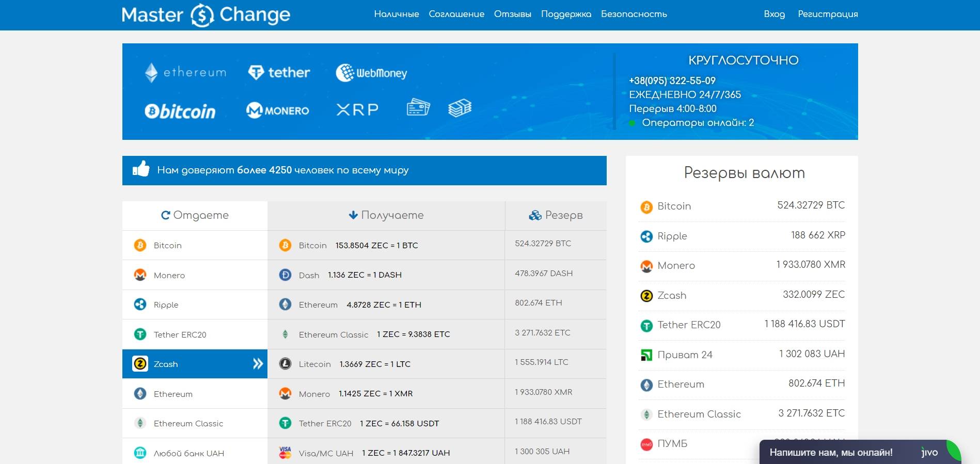Viewport: 980px width, 464px height.
Task: Click the cash stack icon in the banner
Action: (x=460, y=107)
